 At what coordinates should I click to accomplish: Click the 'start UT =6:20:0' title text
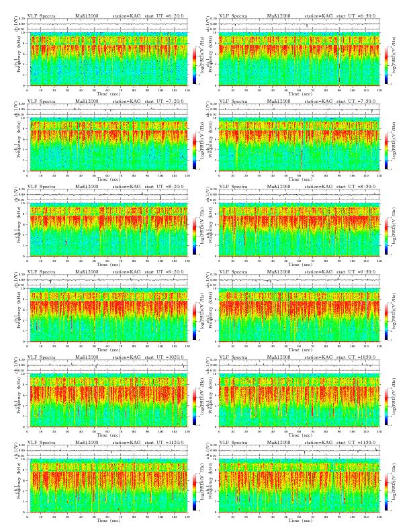165,16
